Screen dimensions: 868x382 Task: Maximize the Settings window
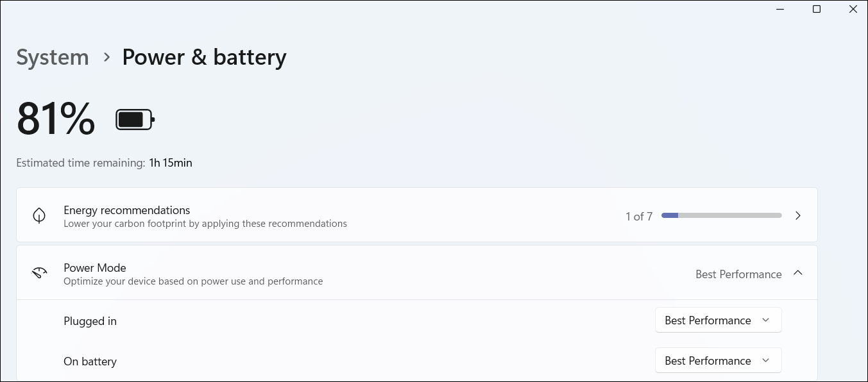(x=817, y=10)
